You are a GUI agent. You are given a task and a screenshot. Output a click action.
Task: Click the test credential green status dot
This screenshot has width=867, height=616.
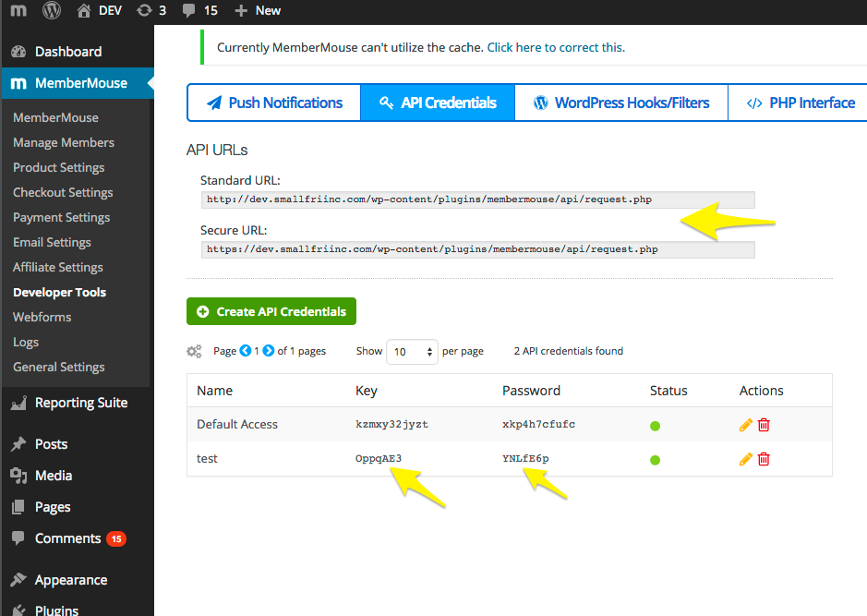coord(656,460)
